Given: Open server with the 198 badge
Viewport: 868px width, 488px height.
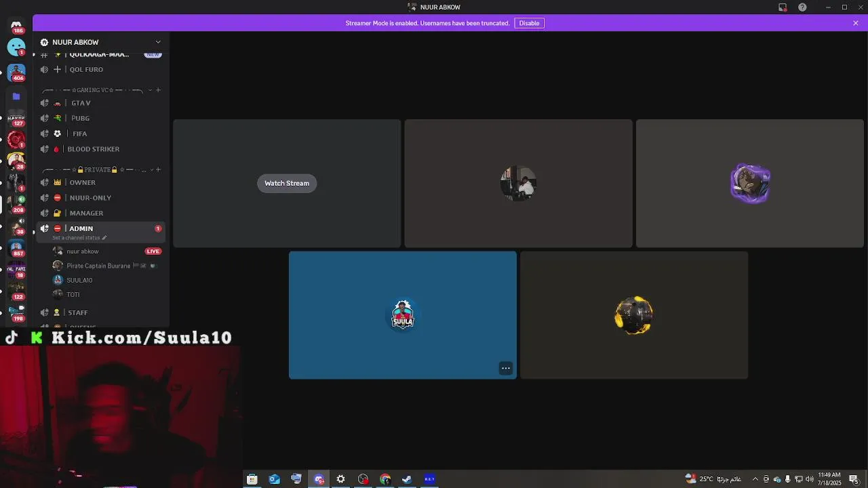Looking at the screenshot, I should pyautogui.click(x=16, y=313).
